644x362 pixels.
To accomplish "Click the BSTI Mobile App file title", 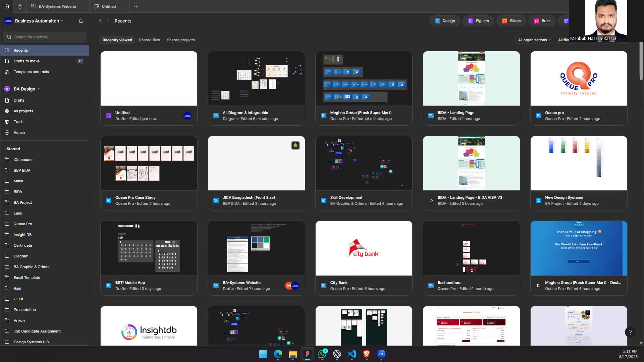I will pyautogui.click(x=130, y=283).
